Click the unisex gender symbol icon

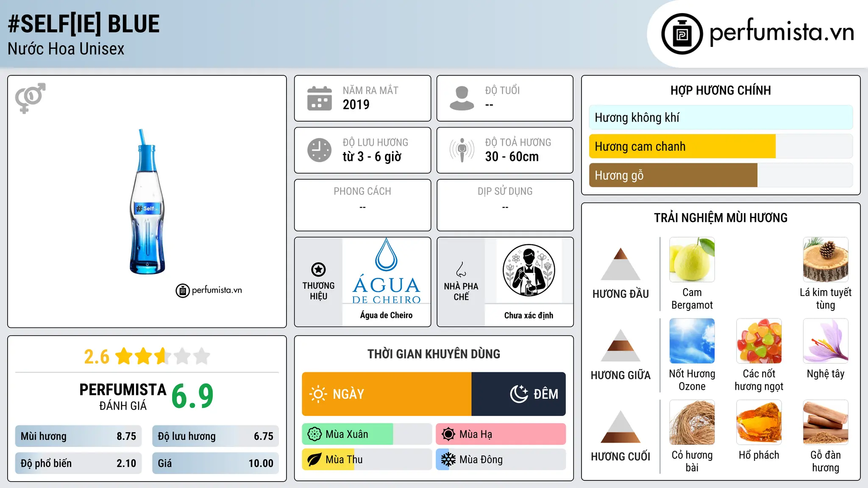tap(30, 98)
